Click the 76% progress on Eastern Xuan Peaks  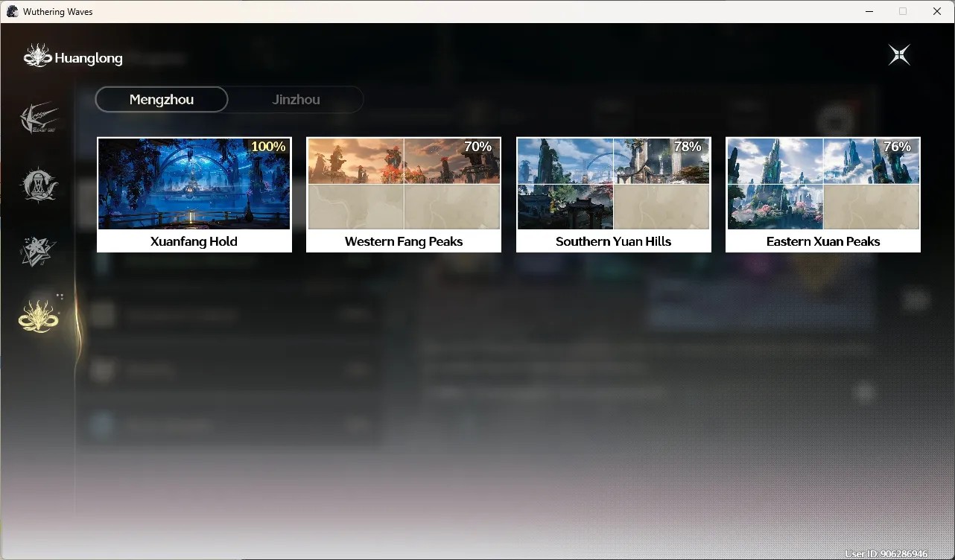[897, 147]
